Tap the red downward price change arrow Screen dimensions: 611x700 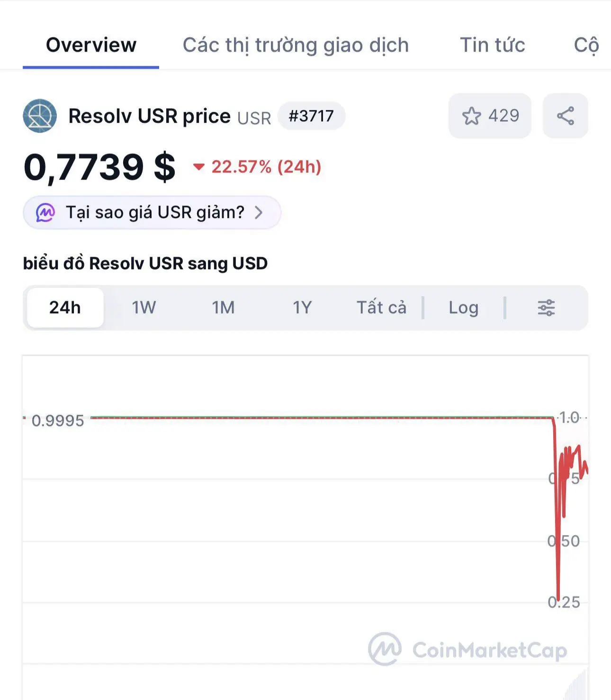pyautogui.click(x=198, y=167)
